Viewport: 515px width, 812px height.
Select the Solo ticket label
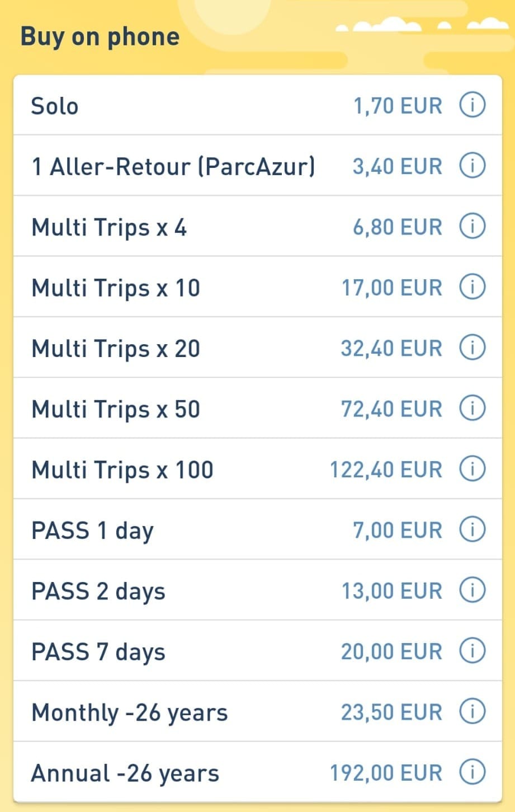[x=55, y=106]
